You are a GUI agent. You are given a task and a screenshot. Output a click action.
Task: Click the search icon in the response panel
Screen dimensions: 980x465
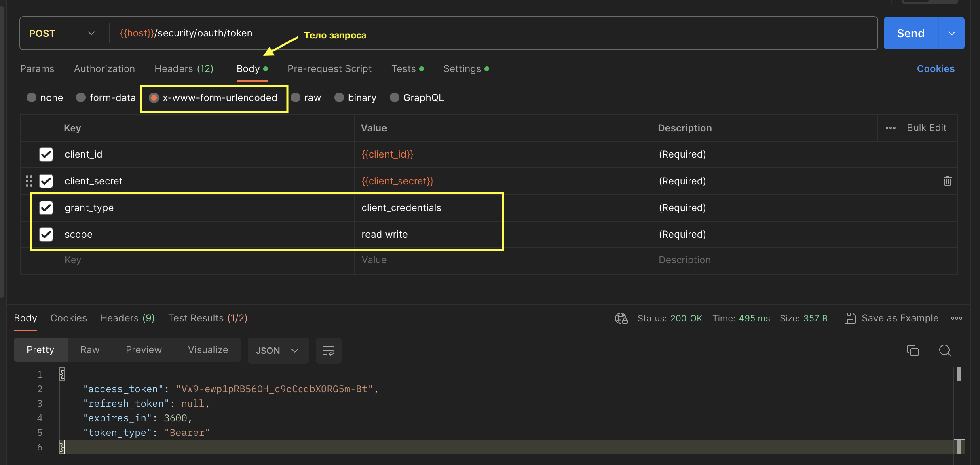coord(944,350)
